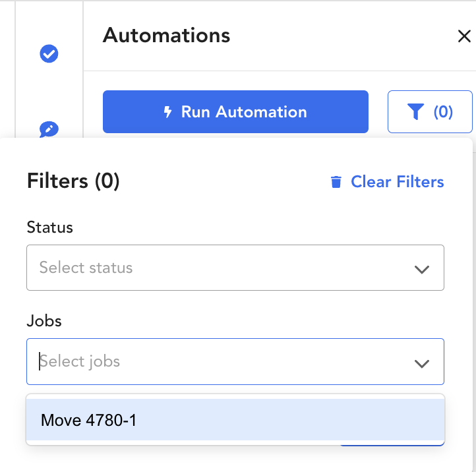Click the trash can icon beside Clear Filters

coord(336,182)
